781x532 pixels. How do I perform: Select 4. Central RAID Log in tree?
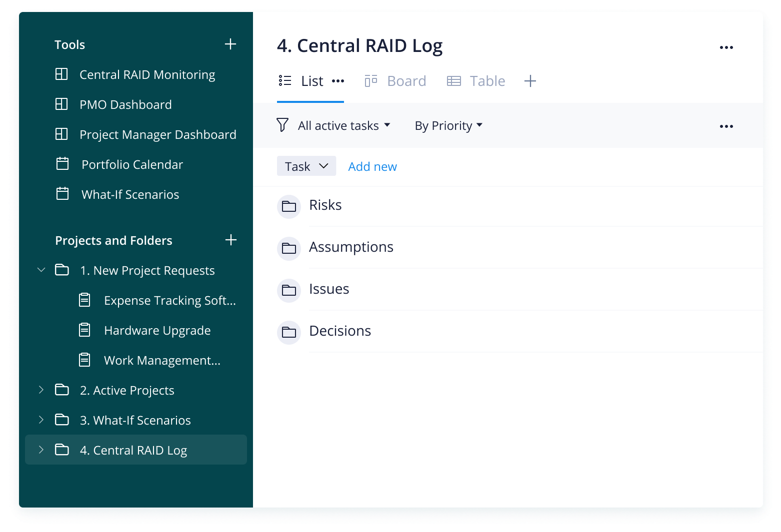click(x=136, y=450)
